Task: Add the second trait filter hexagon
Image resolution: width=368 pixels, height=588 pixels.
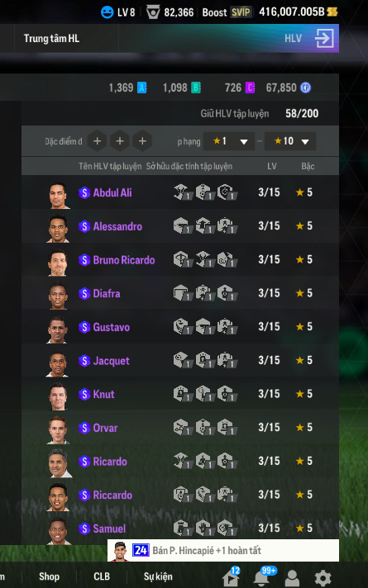Action: pos(119,141)
